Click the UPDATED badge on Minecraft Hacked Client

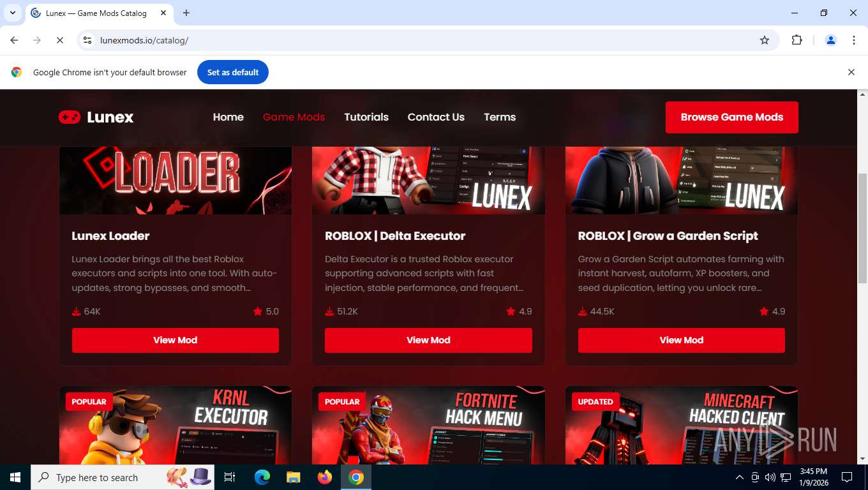click(595, 402)
